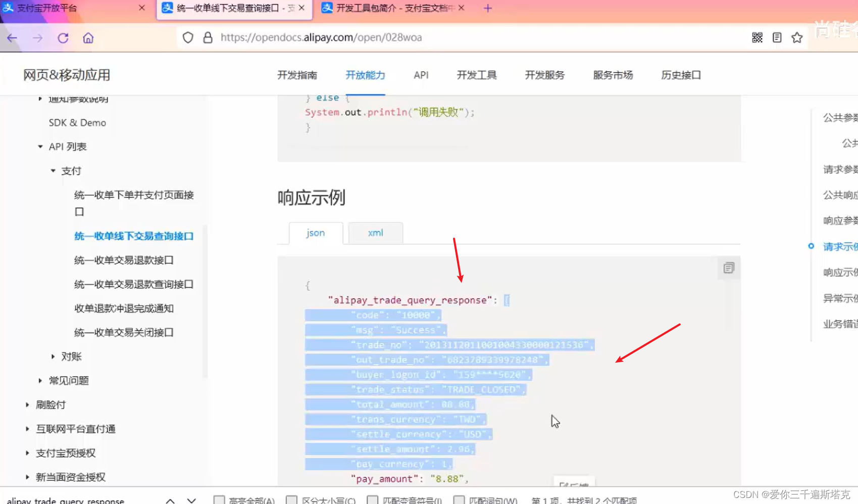Toggle reader view icon in address bar

(777, 37)
